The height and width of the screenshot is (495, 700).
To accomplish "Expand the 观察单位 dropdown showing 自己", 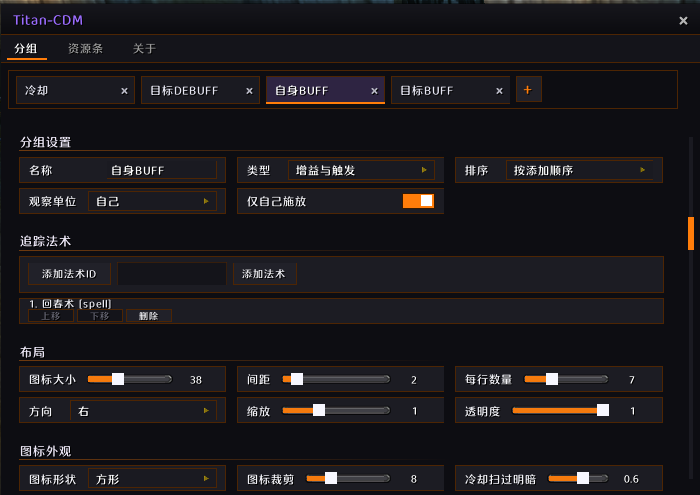I will coord(152,201).
